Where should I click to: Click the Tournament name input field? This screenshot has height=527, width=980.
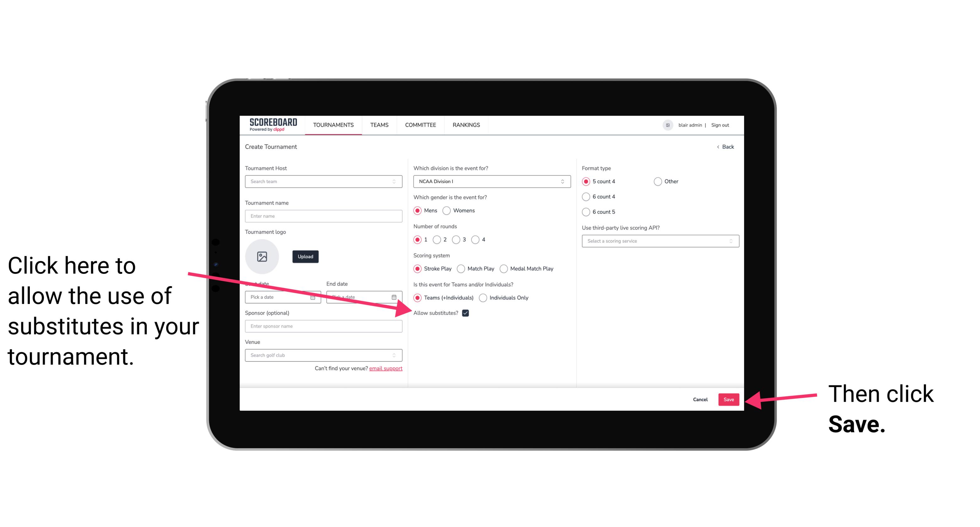(x=323, y=216)
